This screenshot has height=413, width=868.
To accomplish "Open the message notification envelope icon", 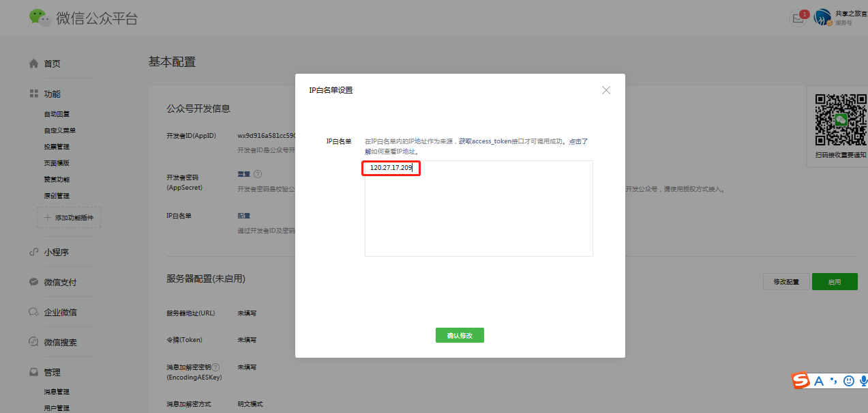I will click(x=798, y=18).
